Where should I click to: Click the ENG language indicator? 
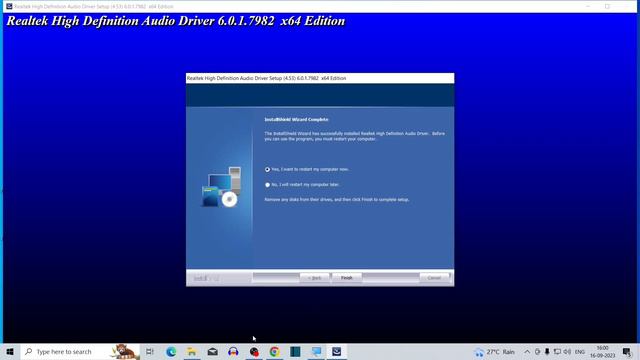[580, 352]
